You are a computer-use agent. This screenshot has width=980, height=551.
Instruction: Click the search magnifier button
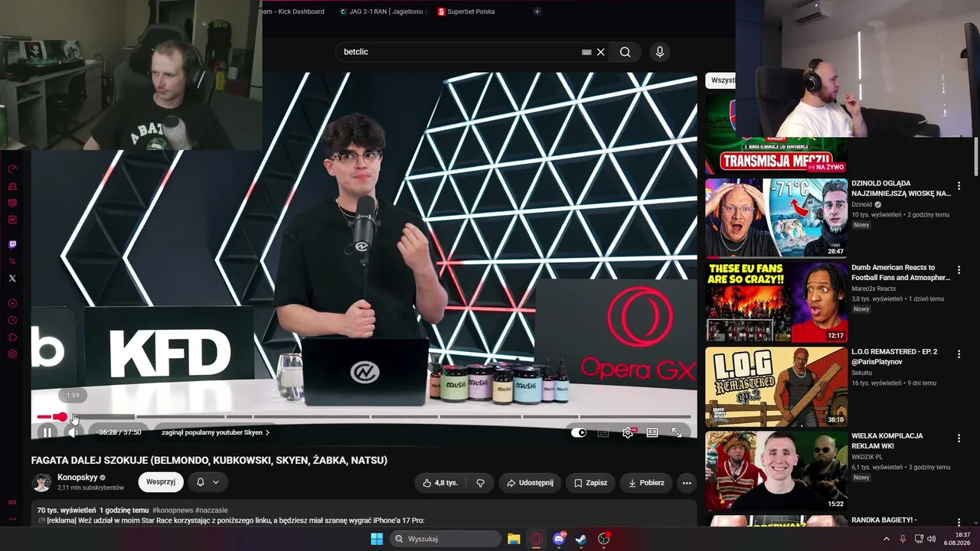coord(626,52)
